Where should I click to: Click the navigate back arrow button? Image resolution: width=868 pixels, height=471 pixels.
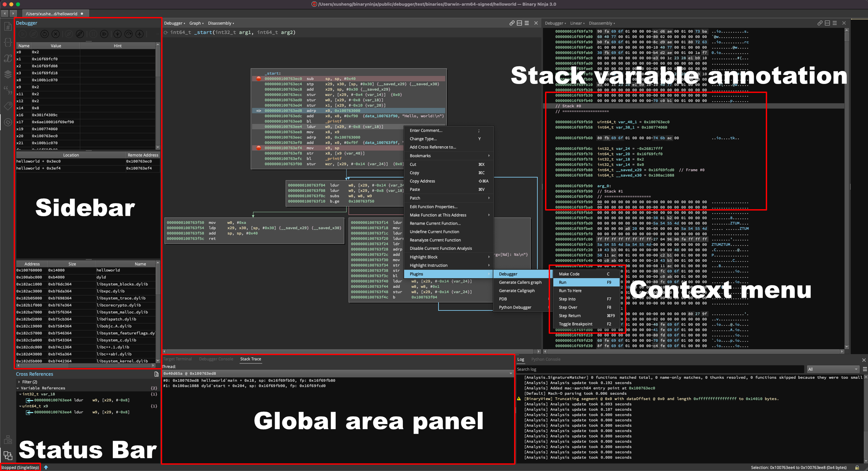[x=5, y=13]
